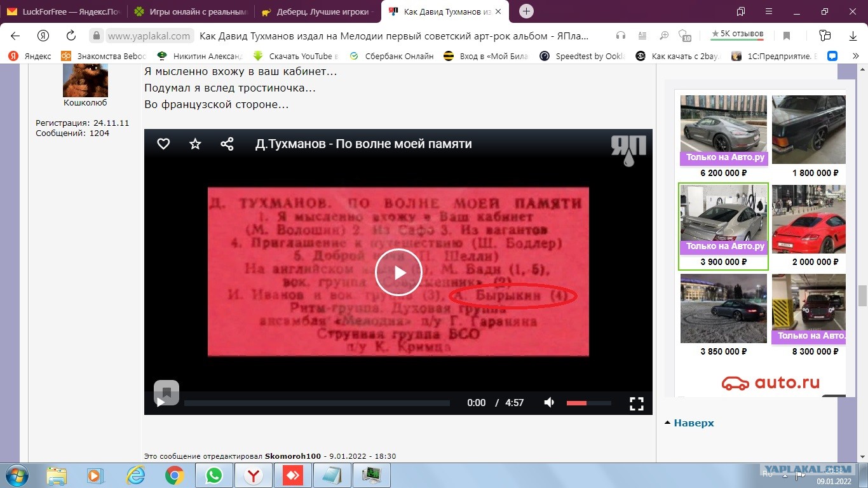Open a new browser tab

pos(526,11)
